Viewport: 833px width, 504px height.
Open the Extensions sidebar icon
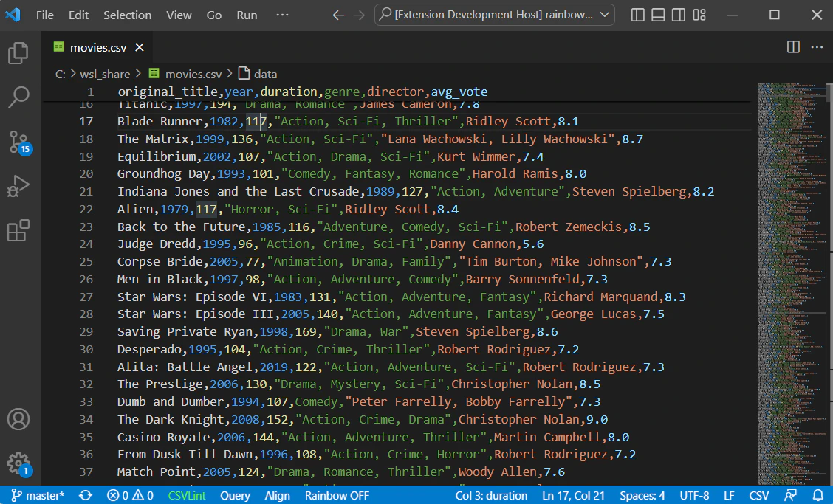(18, 229)
